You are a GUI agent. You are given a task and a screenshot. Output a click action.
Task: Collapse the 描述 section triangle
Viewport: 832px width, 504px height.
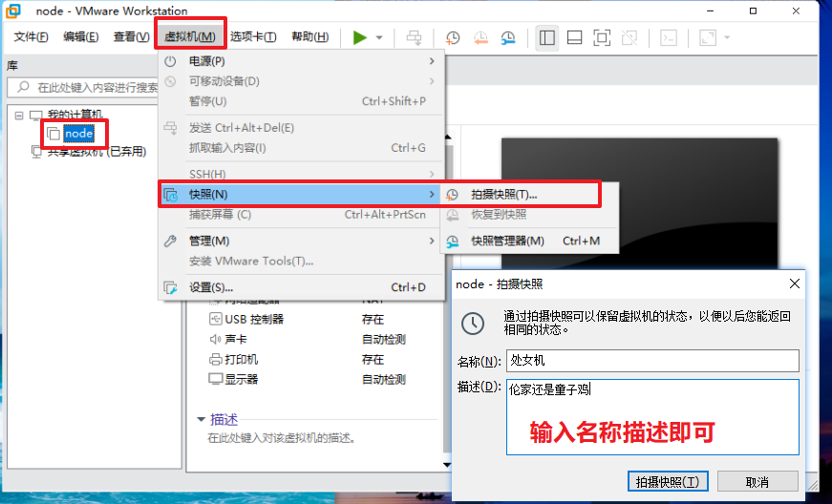point(202,420)
